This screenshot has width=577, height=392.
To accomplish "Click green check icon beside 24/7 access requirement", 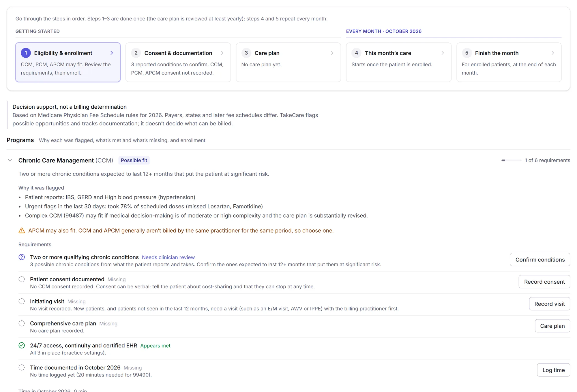I will (x=22, y=345).
